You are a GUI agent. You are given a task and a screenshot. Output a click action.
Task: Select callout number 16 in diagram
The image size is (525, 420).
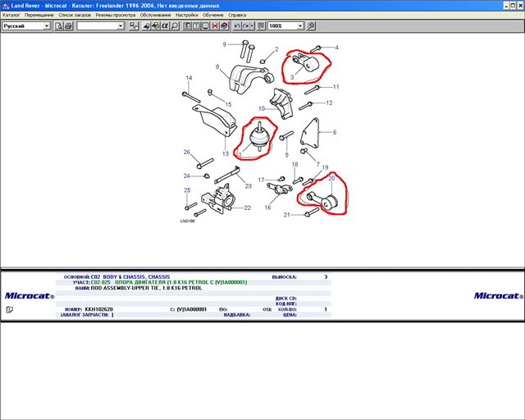[x=267, y=208]
